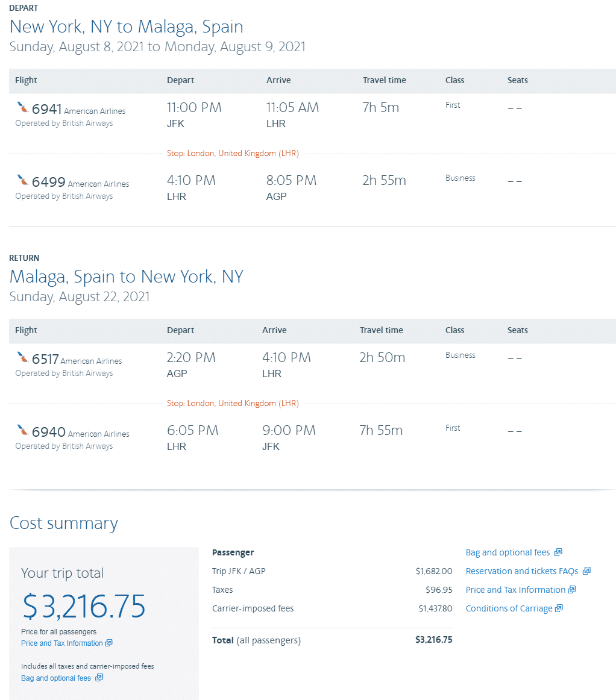Viewport: 616px width, 700px height.
Task: Select the Stop: London (LHR) text on return
Action: 233,402
